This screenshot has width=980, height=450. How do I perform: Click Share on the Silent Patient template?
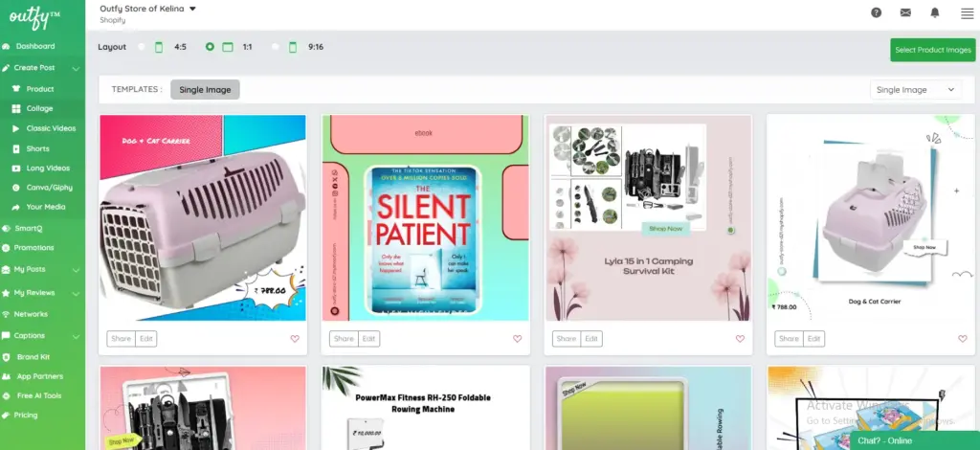(342, 339)
